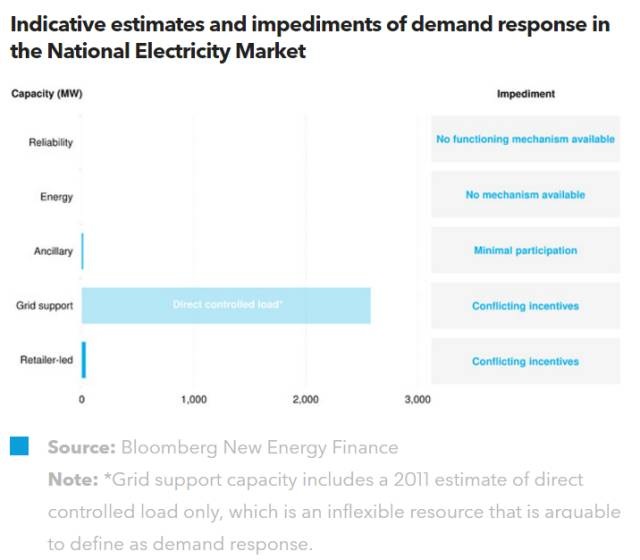Click the chart title heading
This screenshot has height=560, width=640.
click(309, 38)
